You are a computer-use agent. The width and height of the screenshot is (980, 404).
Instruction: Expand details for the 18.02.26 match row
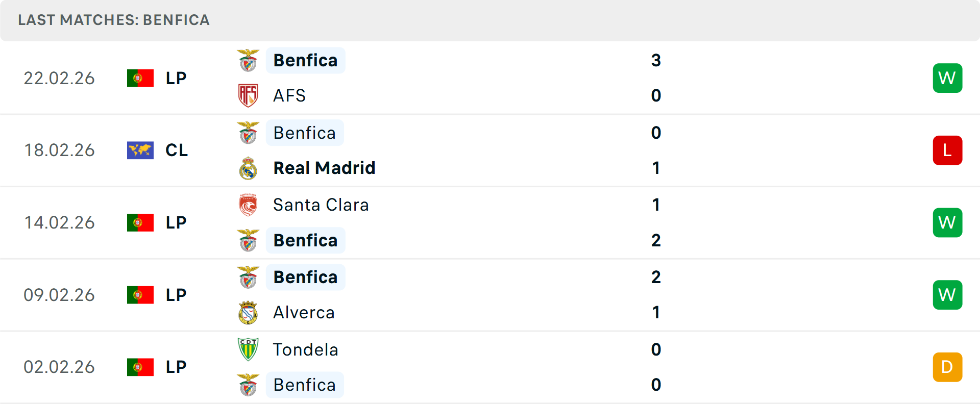[490, 150]
